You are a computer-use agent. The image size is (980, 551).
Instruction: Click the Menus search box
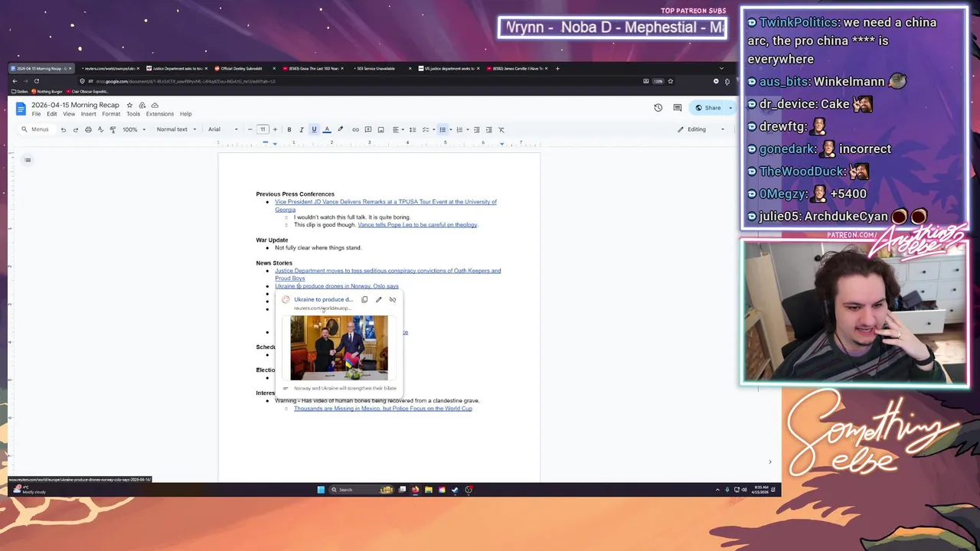[35, 129]
